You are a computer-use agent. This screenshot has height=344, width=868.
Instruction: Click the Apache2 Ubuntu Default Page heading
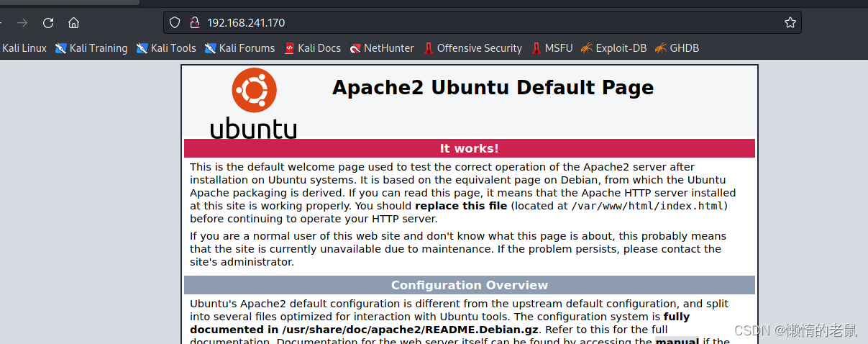click(493, 88)
